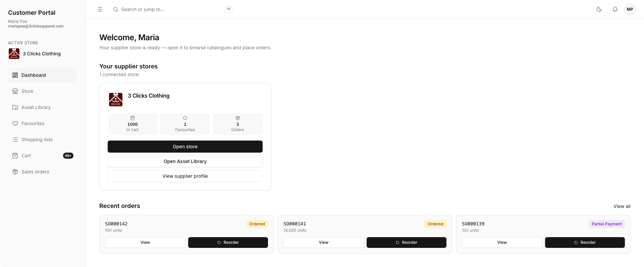Click the SO000141 order number

tap(295, 224)
